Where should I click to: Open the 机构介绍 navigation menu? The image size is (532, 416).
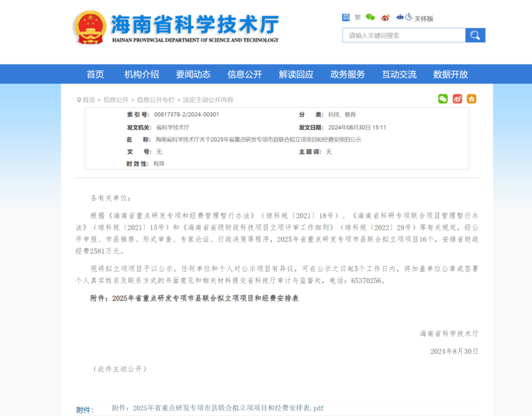coord(141,74)
